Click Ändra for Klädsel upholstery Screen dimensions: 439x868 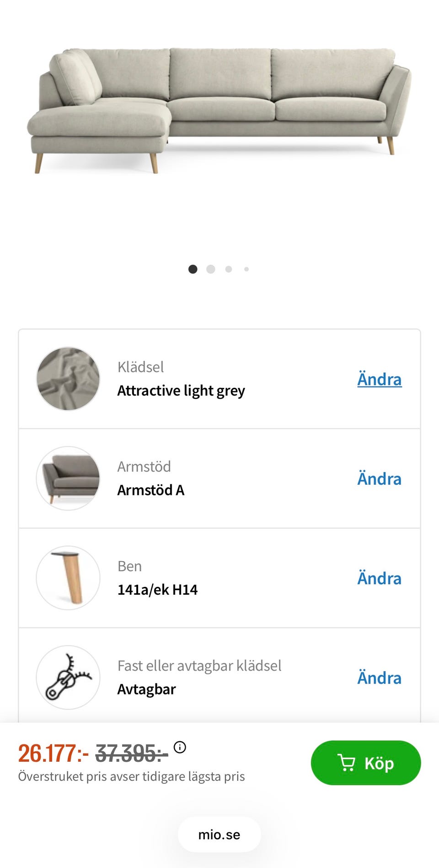tap(379, 379)
